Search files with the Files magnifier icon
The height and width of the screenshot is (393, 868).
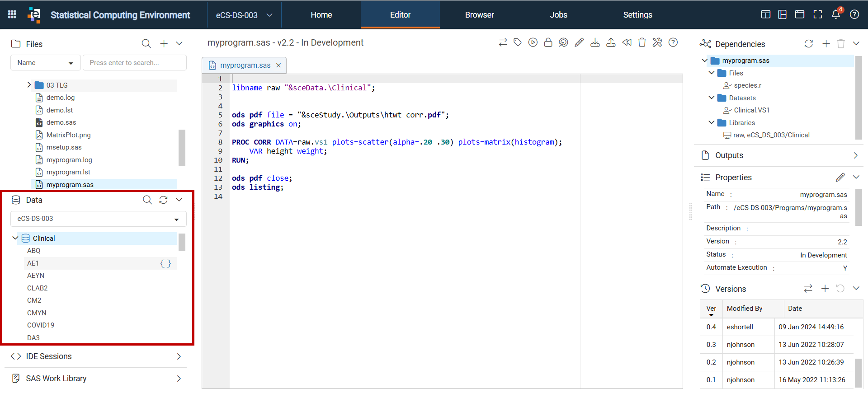point(146,44)
